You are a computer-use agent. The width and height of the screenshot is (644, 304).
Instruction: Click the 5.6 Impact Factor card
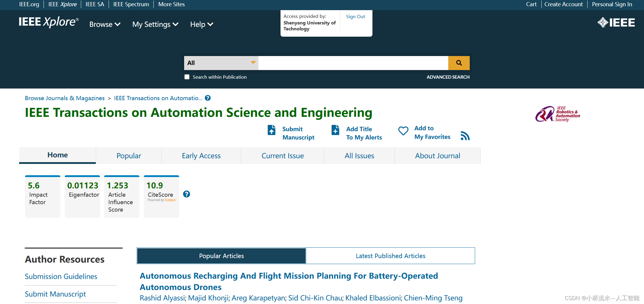[43, 196]
